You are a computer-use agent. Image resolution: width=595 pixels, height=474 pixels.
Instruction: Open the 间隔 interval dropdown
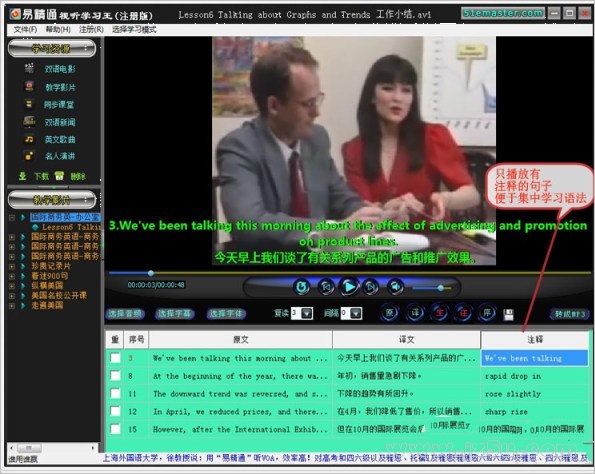[x=356, y=313]
